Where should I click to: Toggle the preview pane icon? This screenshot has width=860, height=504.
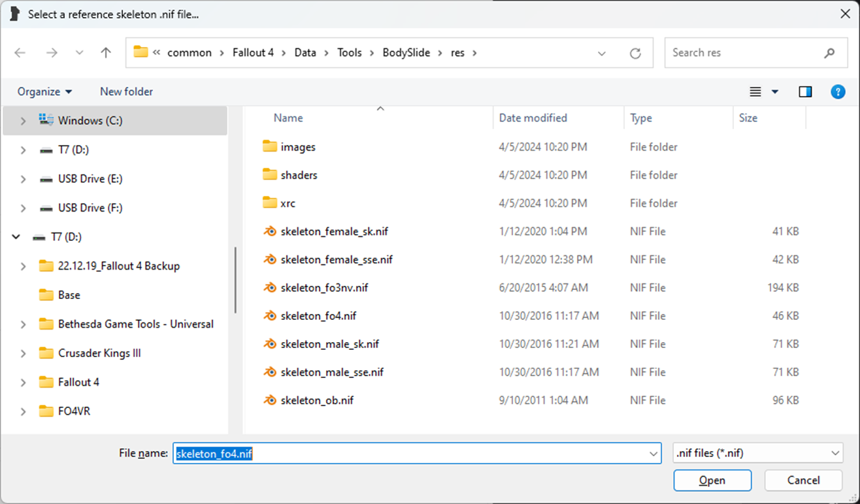point(805,92)
